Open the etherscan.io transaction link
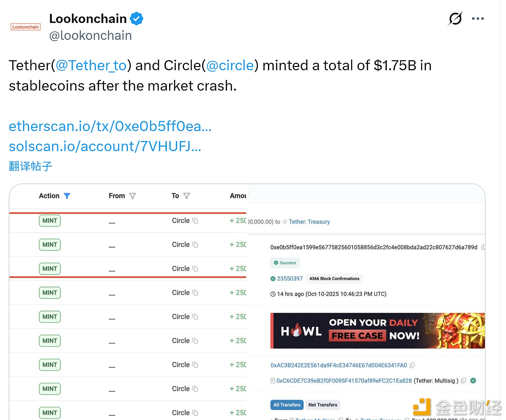This screenshot has height=420, width=506. (110, 126)
